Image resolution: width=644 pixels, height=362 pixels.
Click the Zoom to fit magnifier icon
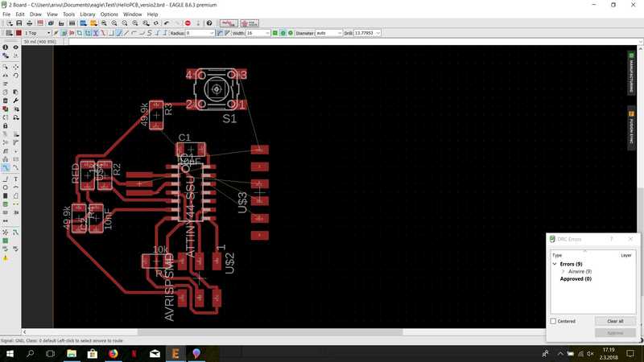(104, 23)
